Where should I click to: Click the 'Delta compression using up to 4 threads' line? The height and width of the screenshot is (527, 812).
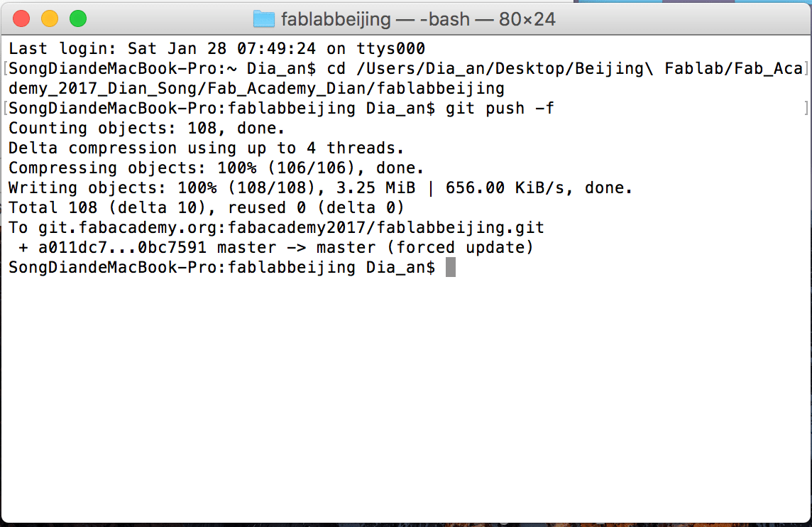pyautogui.click(x=206, y=148)
